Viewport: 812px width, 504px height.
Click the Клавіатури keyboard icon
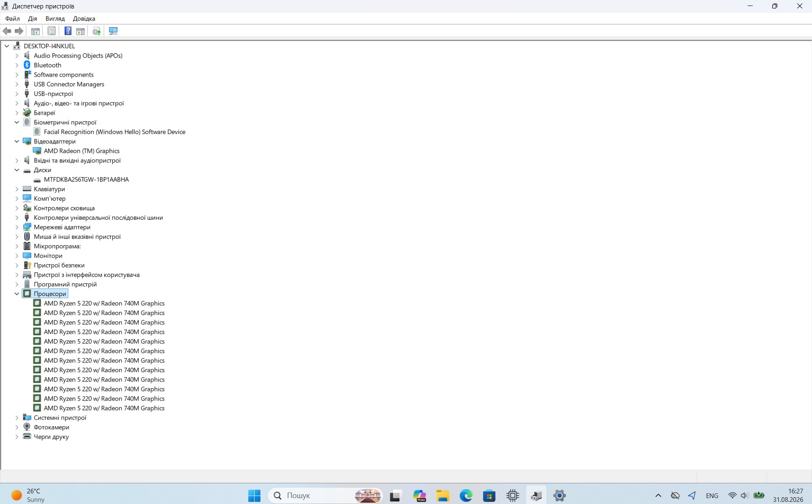pos(27,189)
